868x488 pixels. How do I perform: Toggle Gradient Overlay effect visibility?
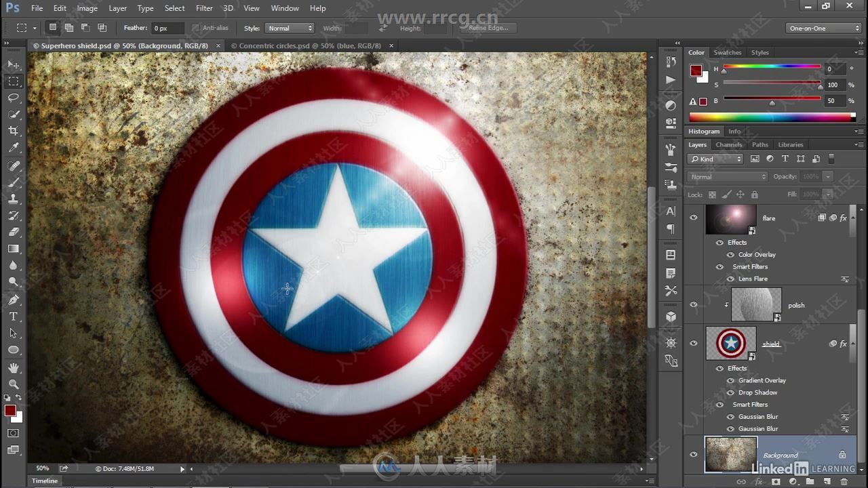[731, 380]
